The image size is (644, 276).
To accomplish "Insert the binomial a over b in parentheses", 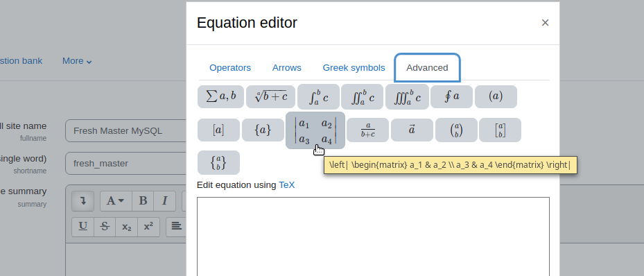I will [x=456, y=130].
